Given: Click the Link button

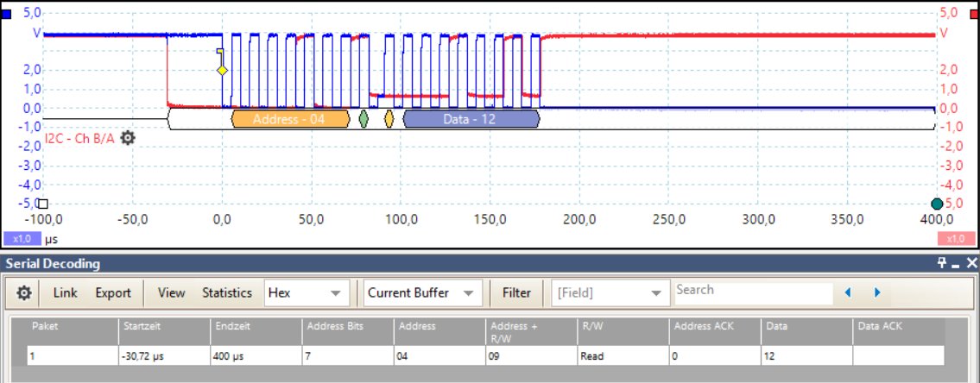Looking at the screenshot, I should (x=65, y=292).
